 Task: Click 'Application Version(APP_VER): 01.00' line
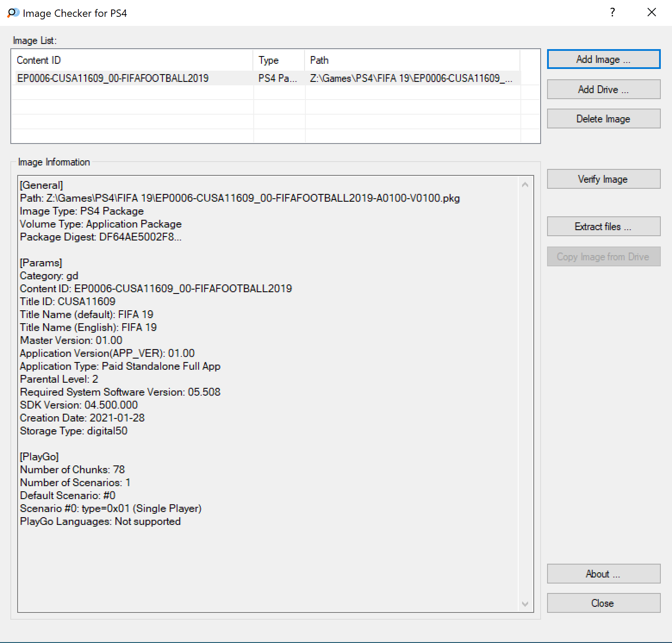(107, 353)
